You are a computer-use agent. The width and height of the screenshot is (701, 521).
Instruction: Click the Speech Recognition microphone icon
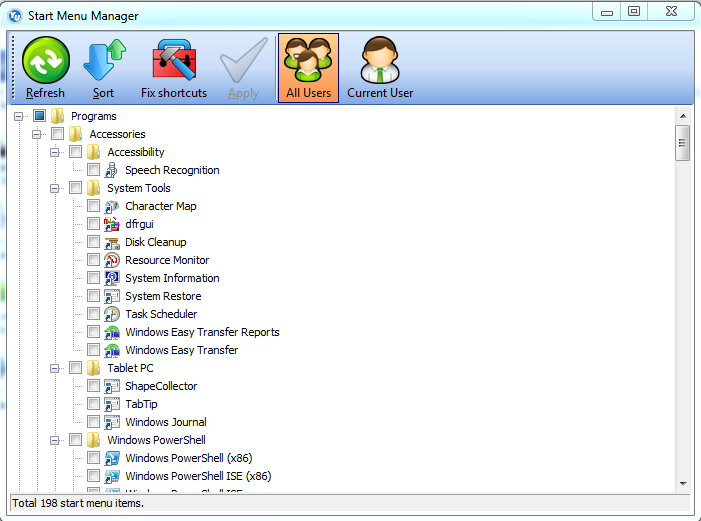click(x=111, y=170)
